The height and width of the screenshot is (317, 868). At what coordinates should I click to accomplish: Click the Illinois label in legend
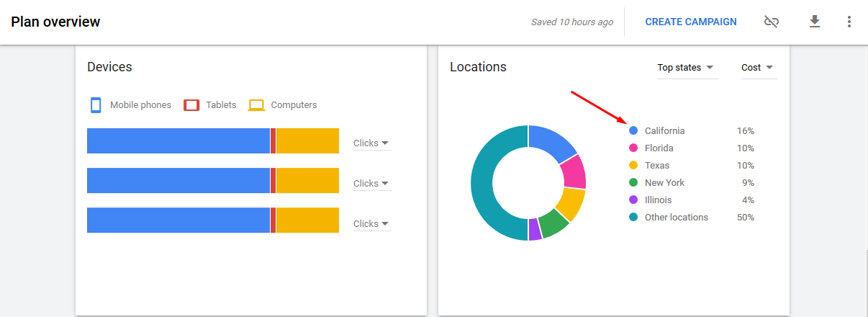pyautogui.click(x=658, y=200)
